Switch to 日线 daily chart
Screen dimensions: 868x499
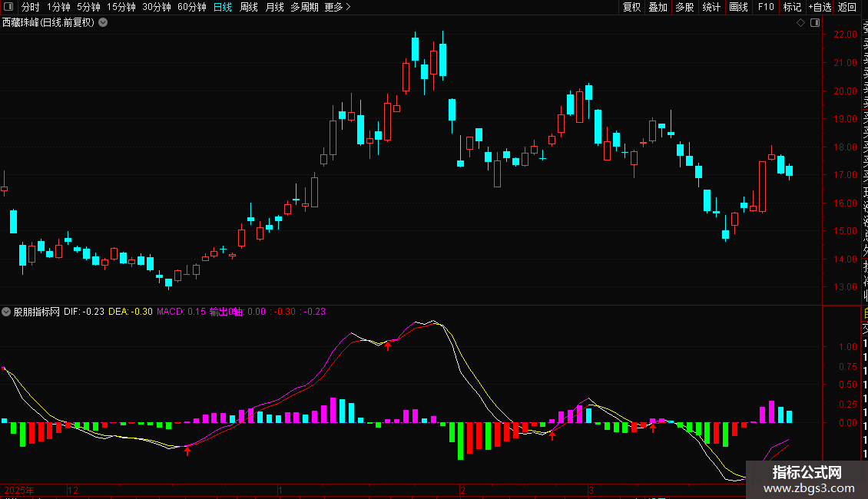223,7
